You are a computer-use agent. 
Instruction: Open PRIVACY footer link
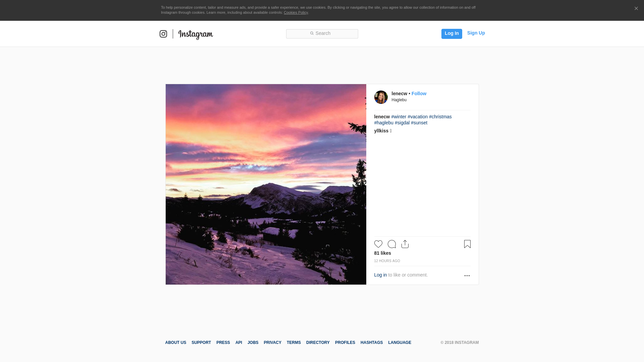[272, 343]
